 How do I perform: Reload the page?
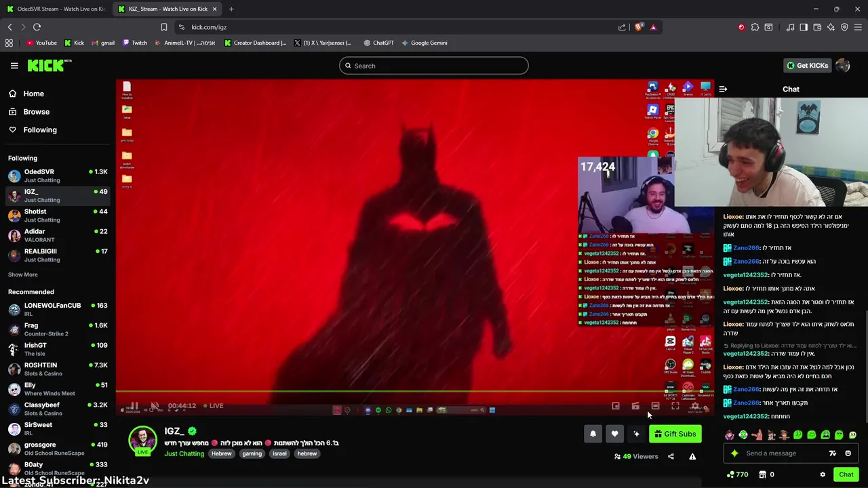point(37,27)
